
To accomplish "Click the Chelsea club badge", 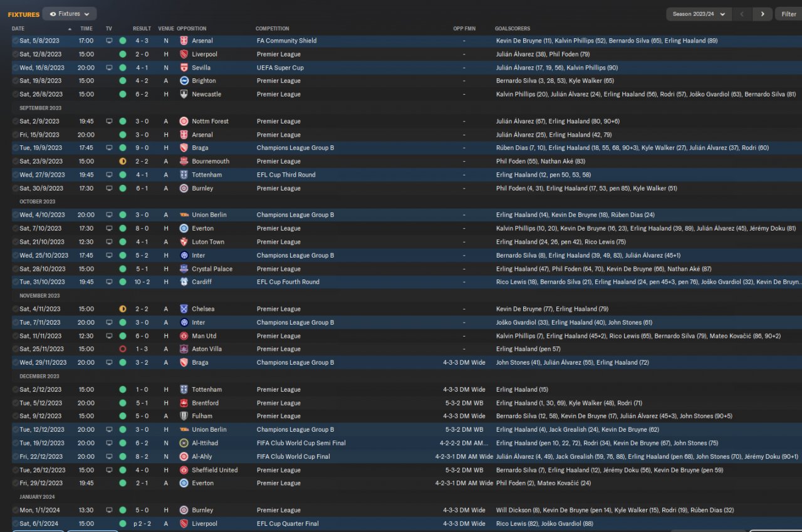I will (x=184, y=309).
